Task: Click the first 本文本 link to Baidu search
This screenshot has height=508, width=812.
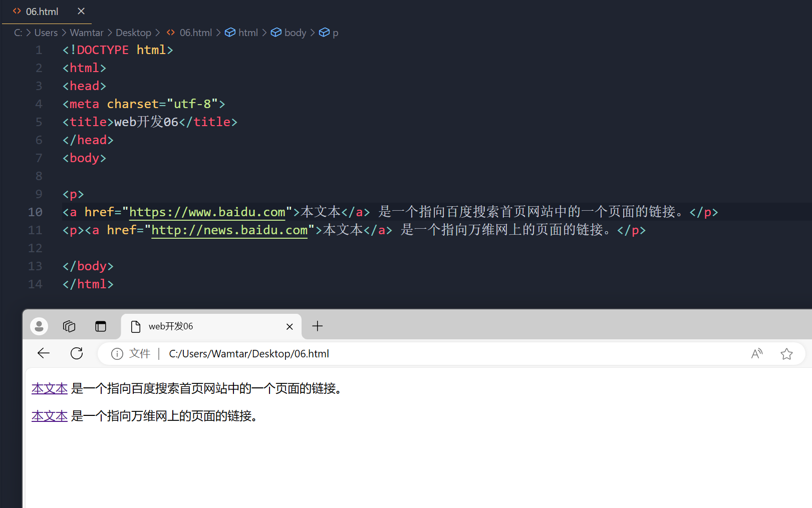Action: (50, 388)
